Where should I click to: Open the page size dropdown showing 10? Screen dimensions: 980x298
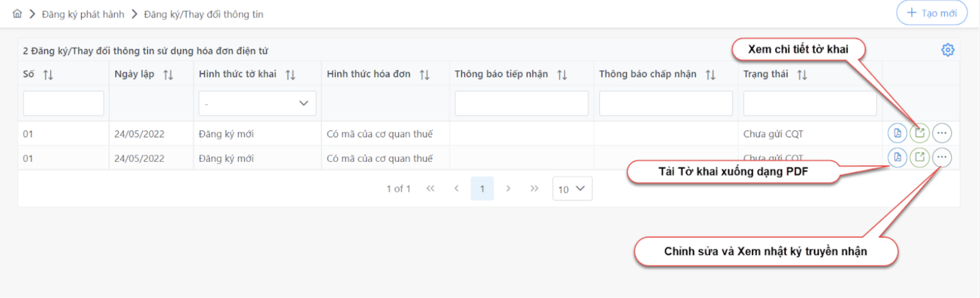pos(572,189)
